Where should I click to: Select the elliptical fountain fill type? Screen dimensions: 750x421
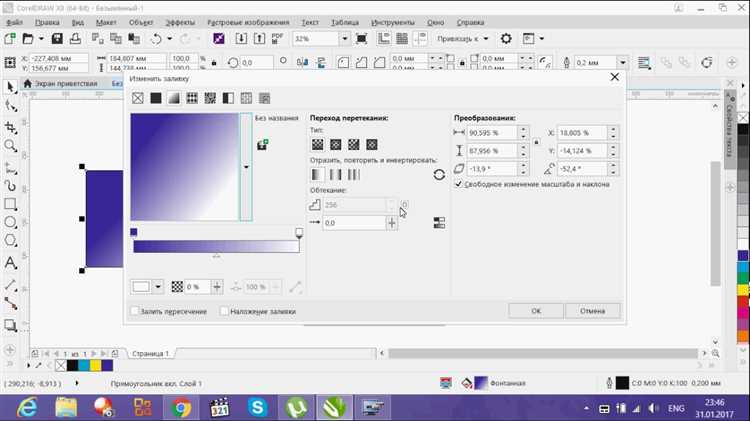click(x=336, y=144)
